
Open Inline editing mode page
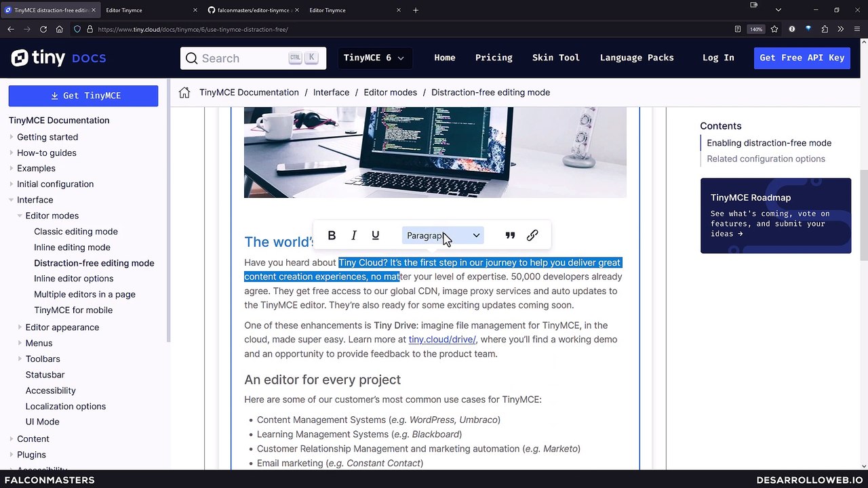[x=72, y=247]
